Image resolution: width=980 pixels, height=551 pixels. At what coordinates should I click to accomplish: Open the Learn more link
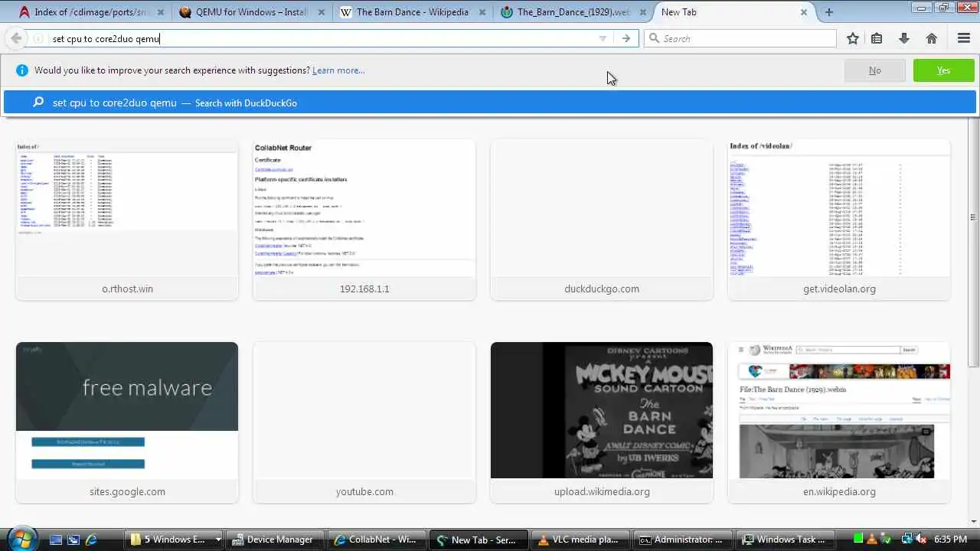[338, 70]
